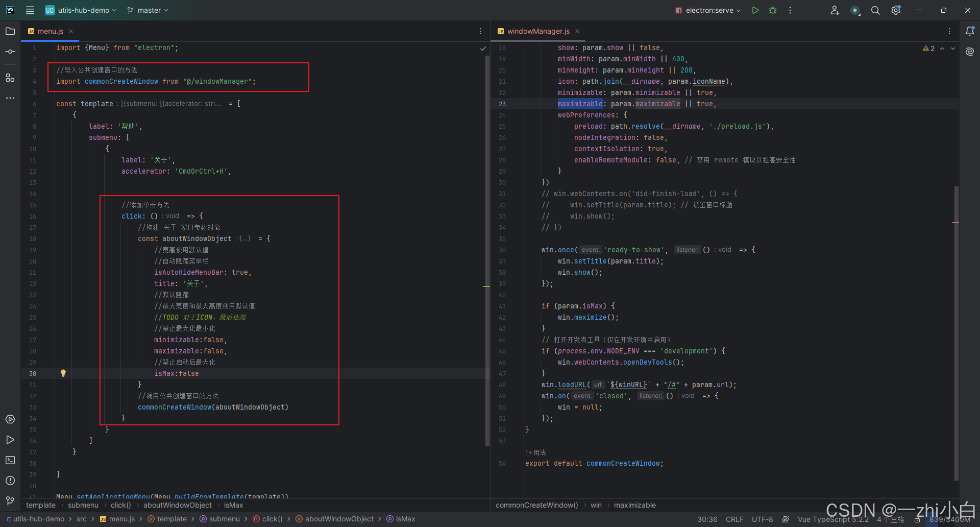The height and width of the screenshot is (527, 980).
Task: Click the red error stripe mark
Action: tap(955, 223)
